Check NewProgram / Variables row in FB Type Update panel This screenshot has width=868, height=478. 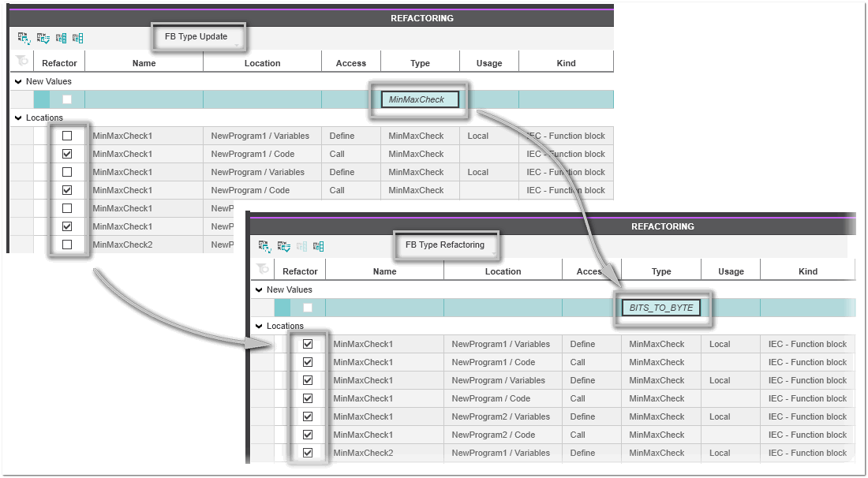[x=67, y=172]
